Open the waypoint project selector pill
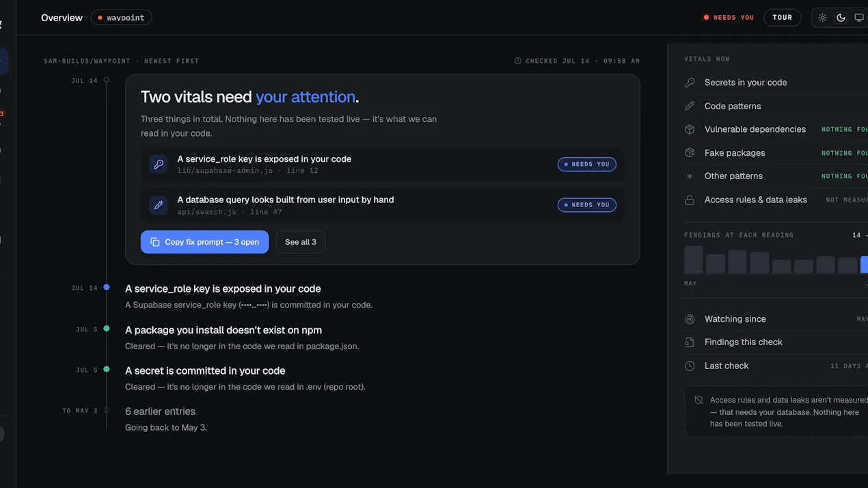Viewport: 868px width, 488px height. coord(121,18)
